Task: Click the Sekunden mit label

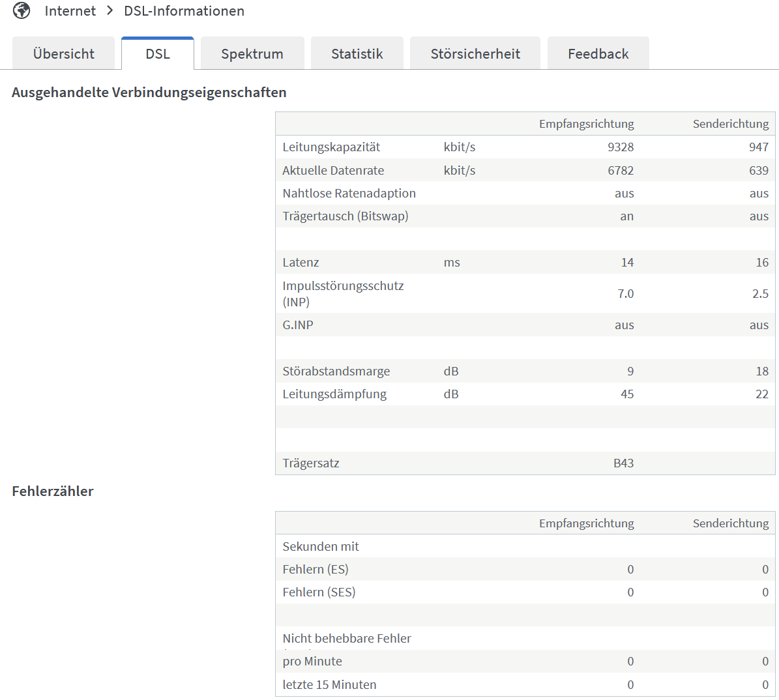Action: point(321,546)
